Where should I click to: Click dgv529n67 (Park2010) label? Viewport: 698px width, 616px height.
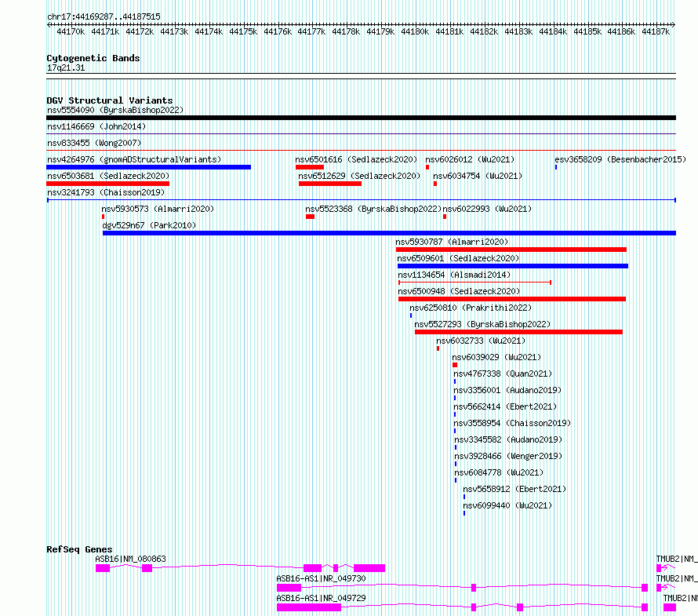pyautogui.click(x=149, y=225)
